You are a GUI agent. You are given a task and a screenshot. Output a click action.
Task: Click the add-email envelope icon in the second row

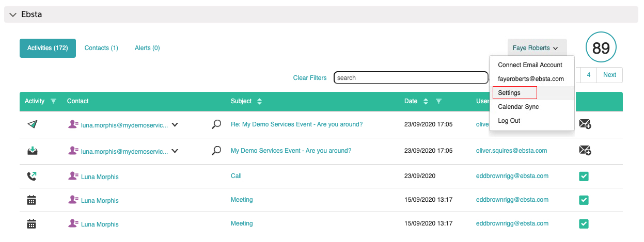point(585,151)
